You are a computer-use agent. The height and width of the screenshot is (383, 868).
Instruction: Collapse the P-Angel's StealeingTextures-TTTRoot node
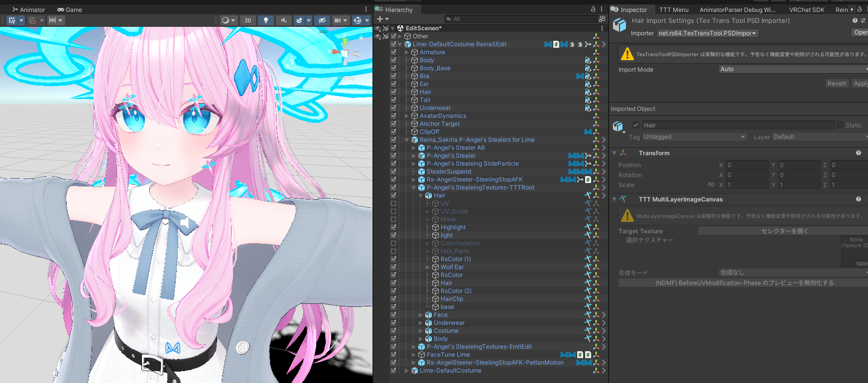tap(414, 188)
